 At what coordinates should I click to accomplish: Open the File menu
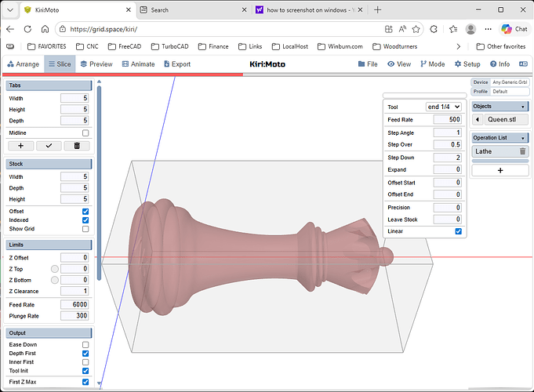(368, 64)
